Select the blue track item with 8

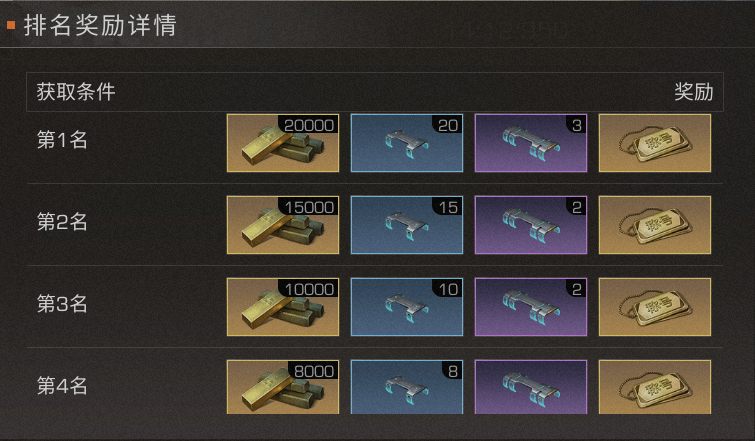tap(407, 387)
